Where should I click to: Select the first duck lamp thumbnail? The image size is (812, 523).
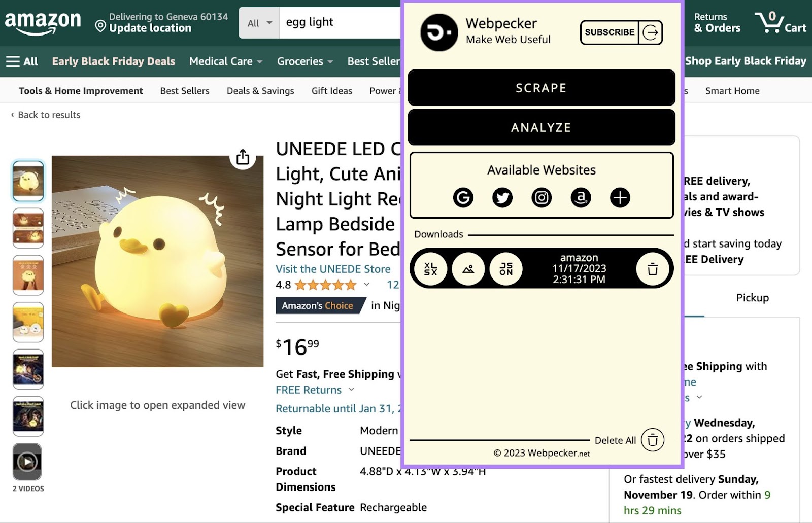tap(28, 181)
